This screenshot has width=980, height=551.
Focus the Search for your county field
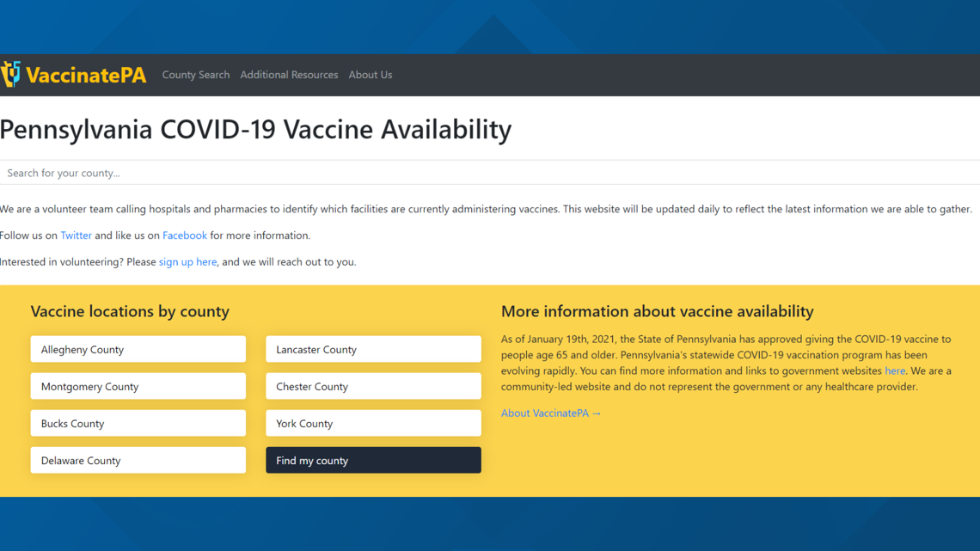click(490, 173)
